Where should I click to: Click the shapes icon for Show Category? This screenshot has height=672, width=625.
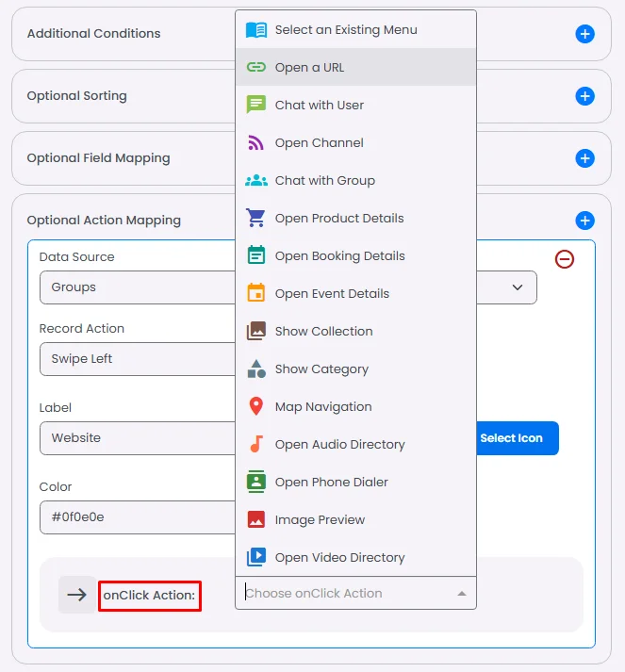coord(256,369)
